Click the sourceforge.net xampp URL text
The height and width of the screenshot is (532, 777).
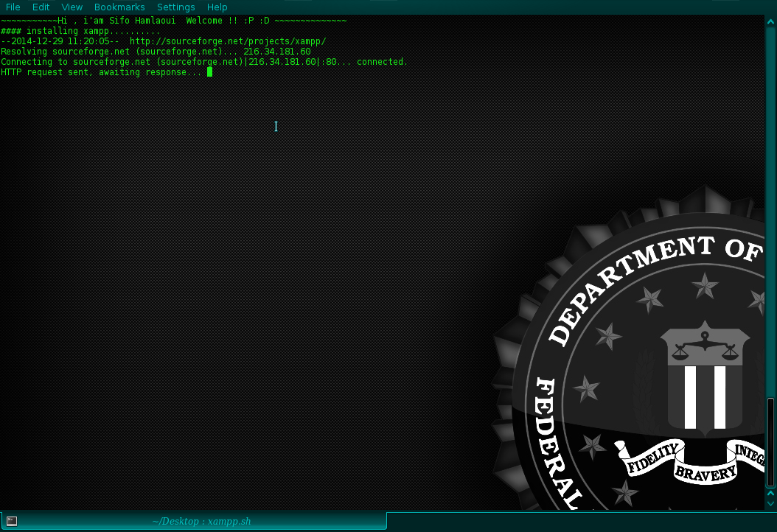[x=228, y=41]
